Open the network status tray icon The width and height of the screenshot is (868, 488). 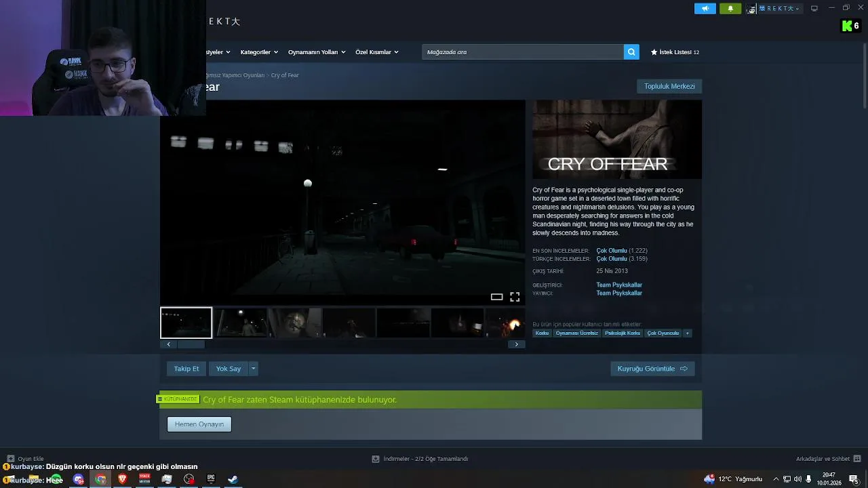(787, 479)
